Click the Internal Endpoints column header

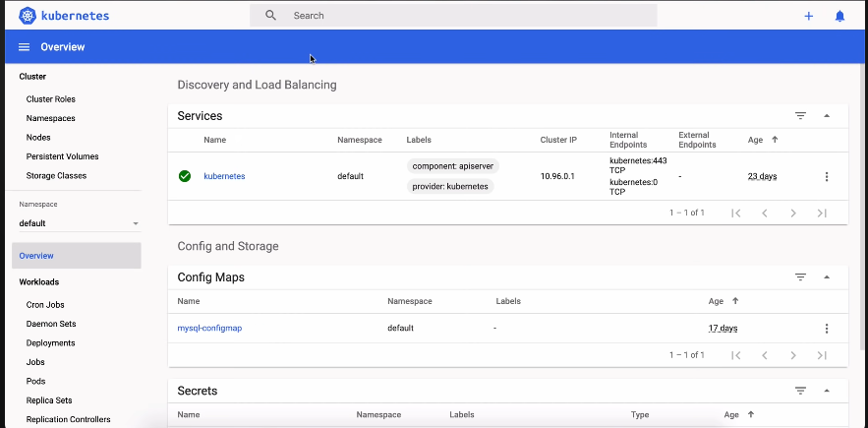point(628,140)
